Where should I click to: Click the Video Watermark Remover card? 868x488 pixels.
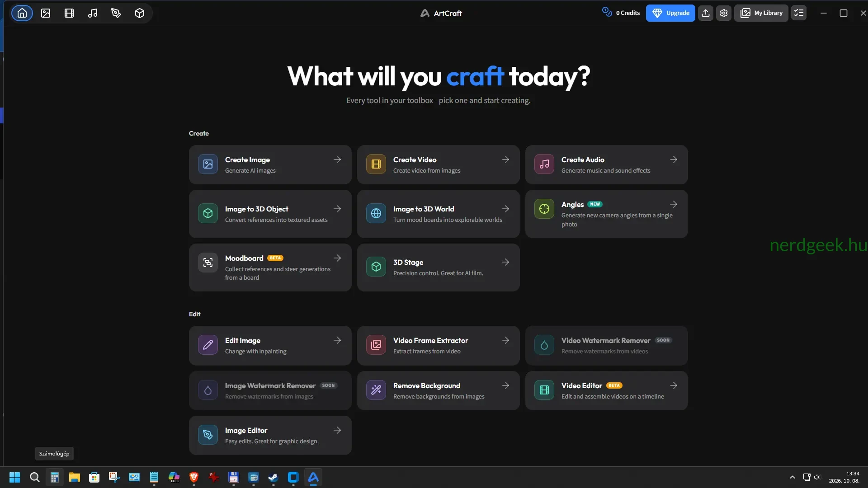pyautogui.click(x=606, y=345)
